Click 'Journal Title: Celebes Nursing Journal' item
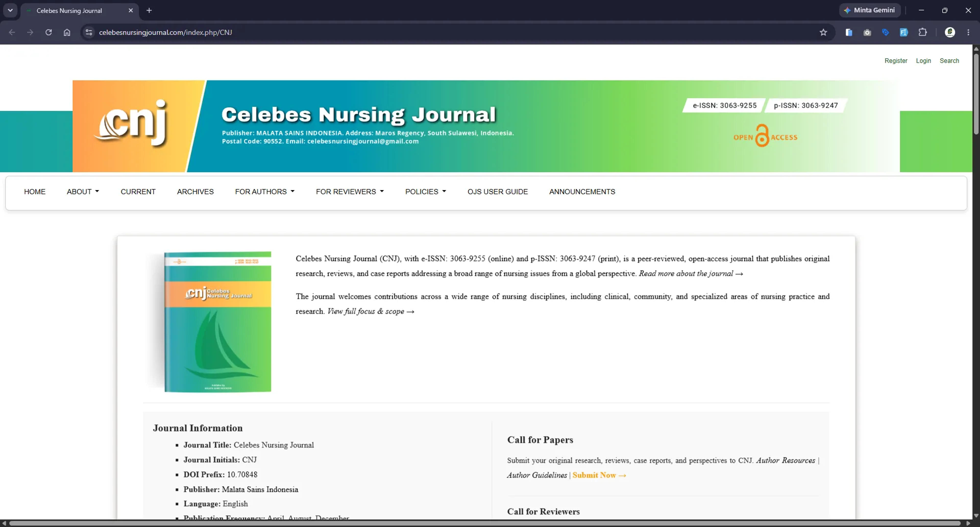Screen dimensions: 980x527 pos(248,445)
